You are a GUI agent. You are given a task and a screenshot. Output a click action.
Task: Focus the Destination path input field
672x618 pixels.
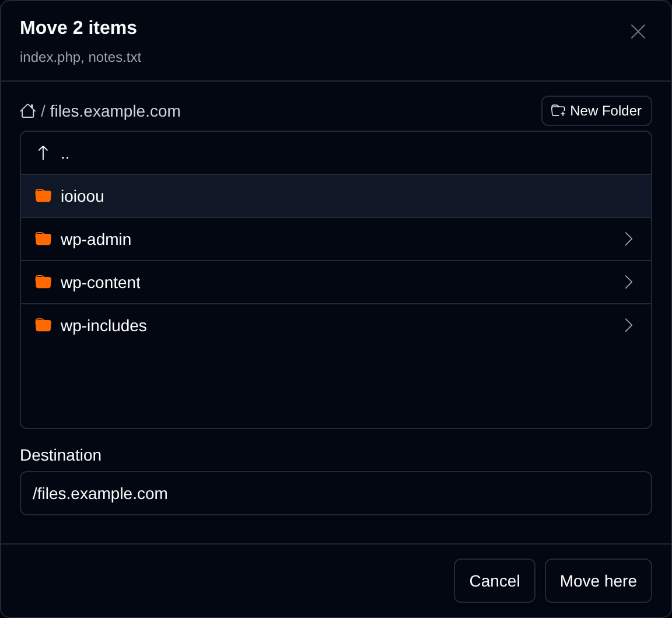(336, 493)
